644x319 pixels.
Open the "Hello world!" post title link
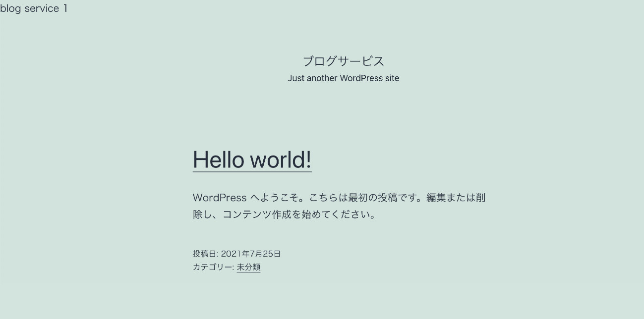point(252,159)
